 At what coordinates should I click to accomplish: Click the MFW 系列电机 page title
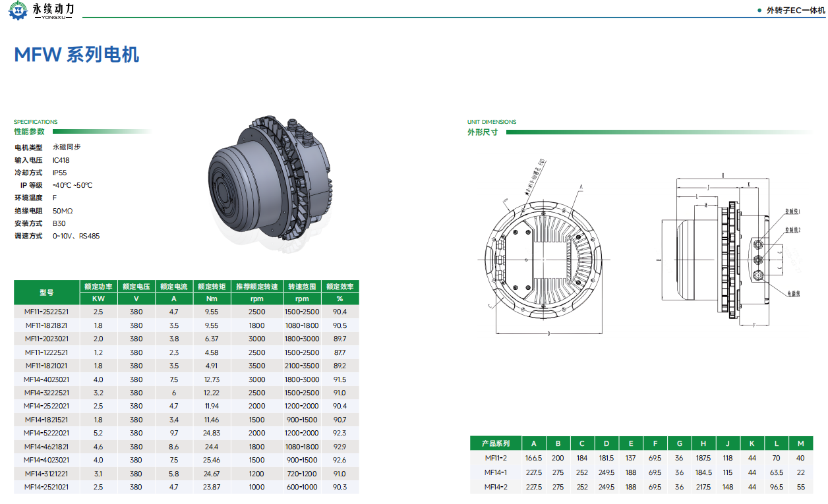click(x=76, y=55)
